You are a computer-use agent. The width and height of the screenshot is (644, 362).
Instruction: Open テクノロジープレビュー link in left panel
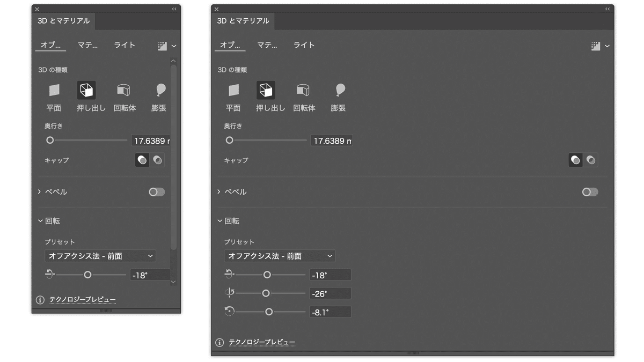point(83,300)
